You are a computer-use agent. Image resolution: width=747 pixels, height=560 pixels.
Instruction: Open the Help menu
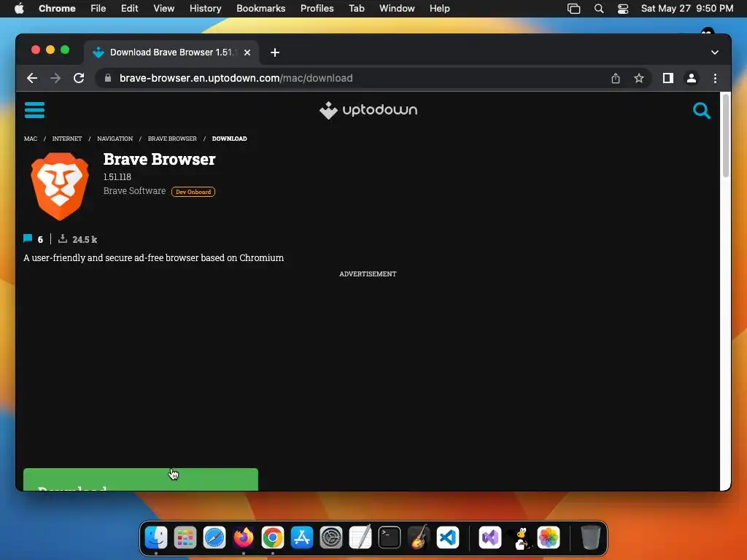pos(439,9)
